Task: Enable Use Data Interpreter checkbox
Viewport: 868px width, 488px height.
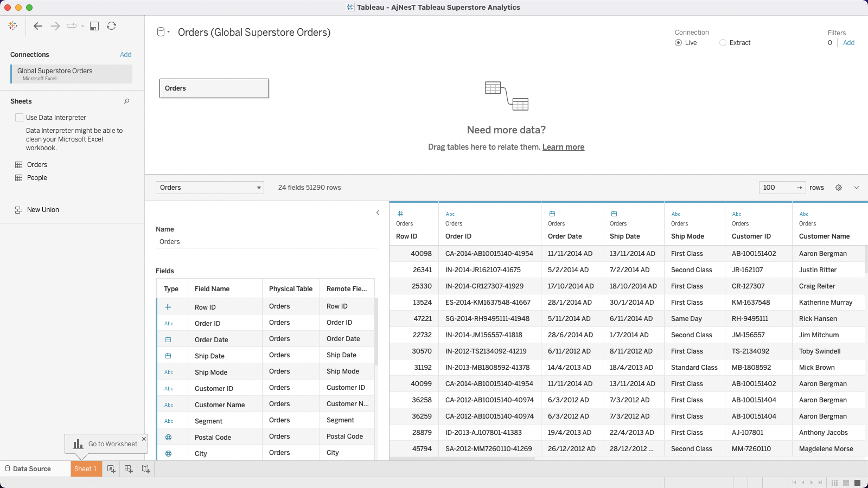Action: 20,118
